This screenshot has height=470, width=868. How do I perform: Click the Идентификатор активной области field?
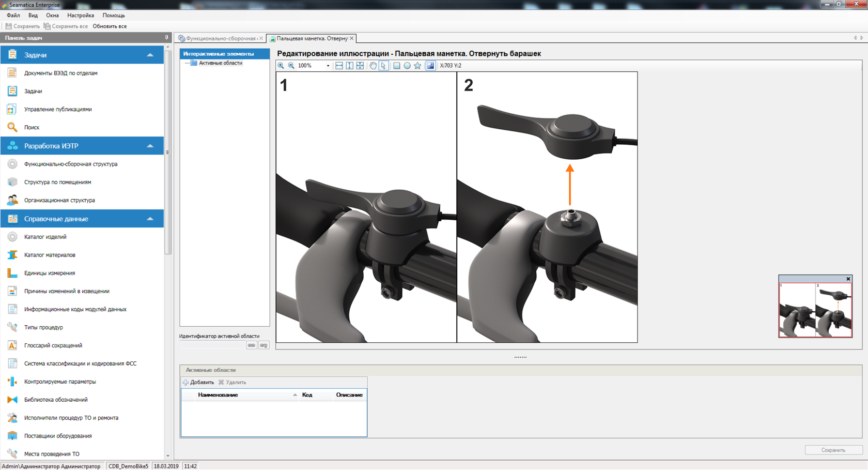tap(212, 345)
